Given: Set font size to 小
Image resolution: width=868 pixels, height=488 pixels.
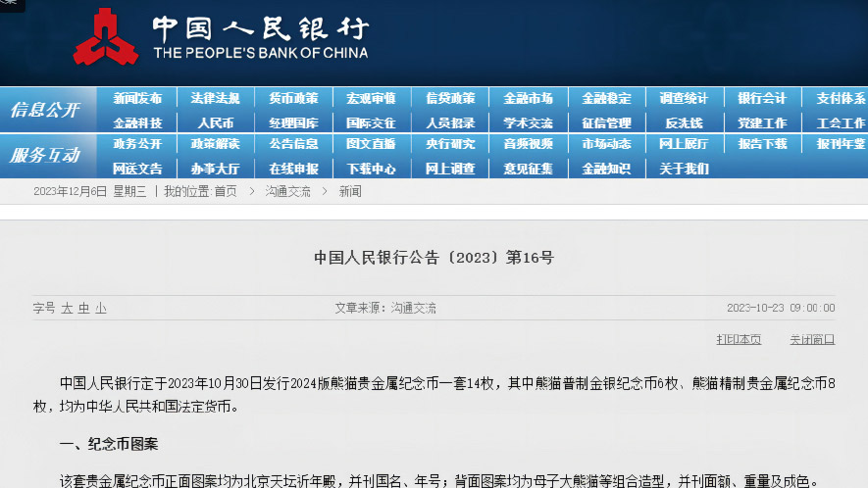Looking at the screenshot, I should tap(101, 308).
